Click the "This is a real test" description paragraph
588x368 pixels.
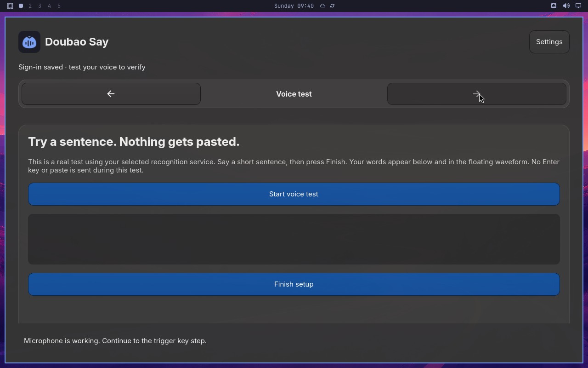(294, 166)
